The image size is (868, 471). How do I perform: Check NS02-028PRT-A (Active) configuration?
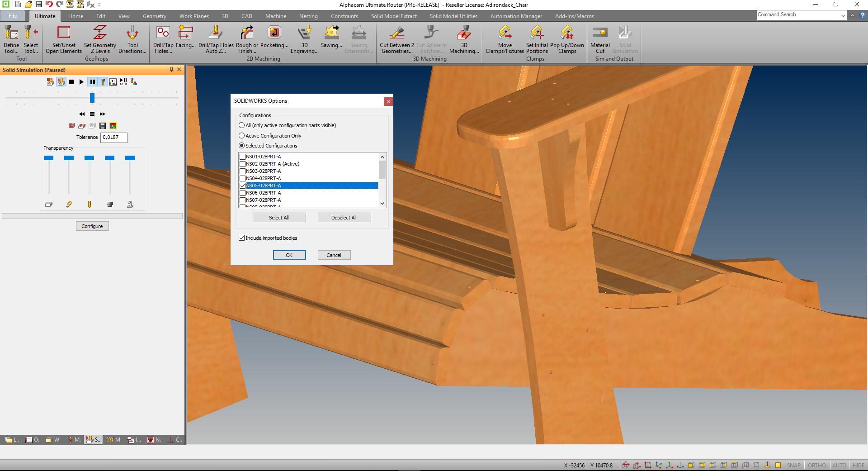243,164
